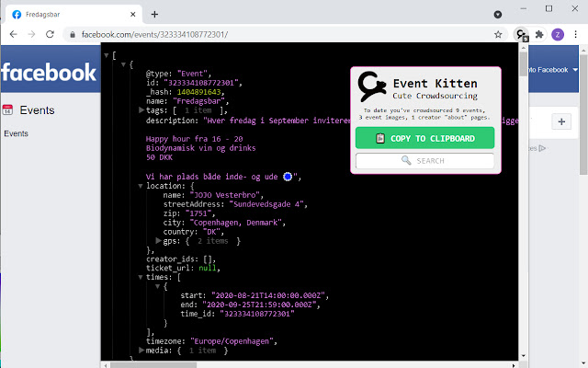The height and width of the screenshot is (368, 588).
Task: Click the browser back arrow
Action: click(14, 35)
